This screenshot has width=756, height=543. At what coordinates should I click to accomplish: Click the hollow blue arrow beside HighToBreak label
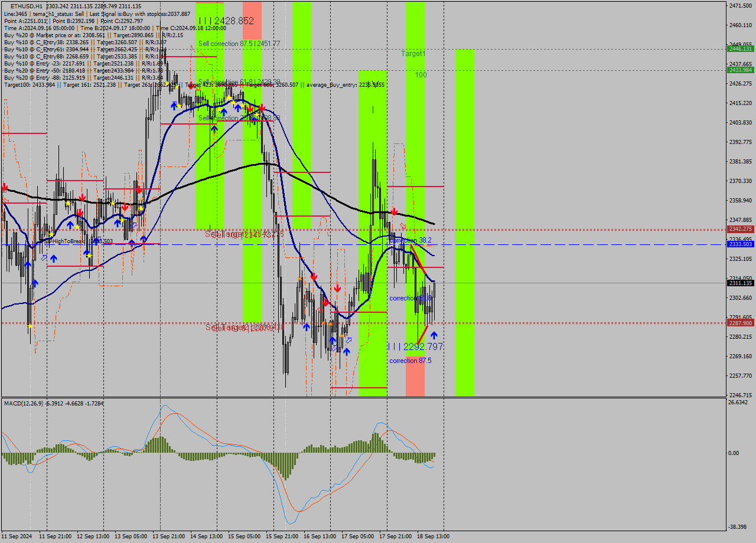click(43, 258)
